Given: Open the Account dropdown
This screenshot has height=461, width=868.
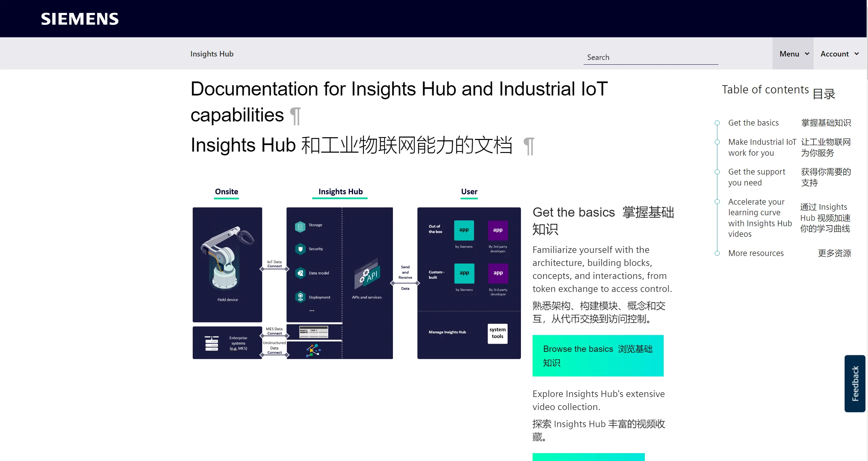Looking at the screenshot, I should 839,54.
